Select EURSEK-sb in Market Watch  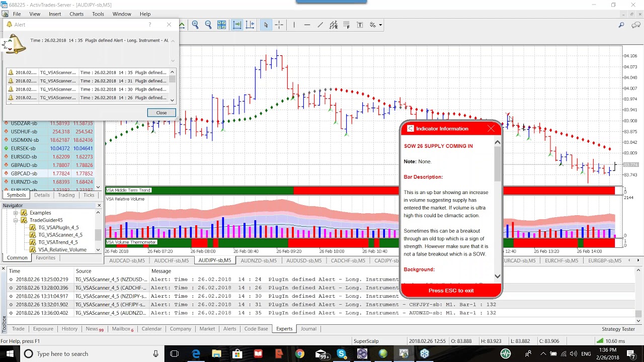coord(52,148)
